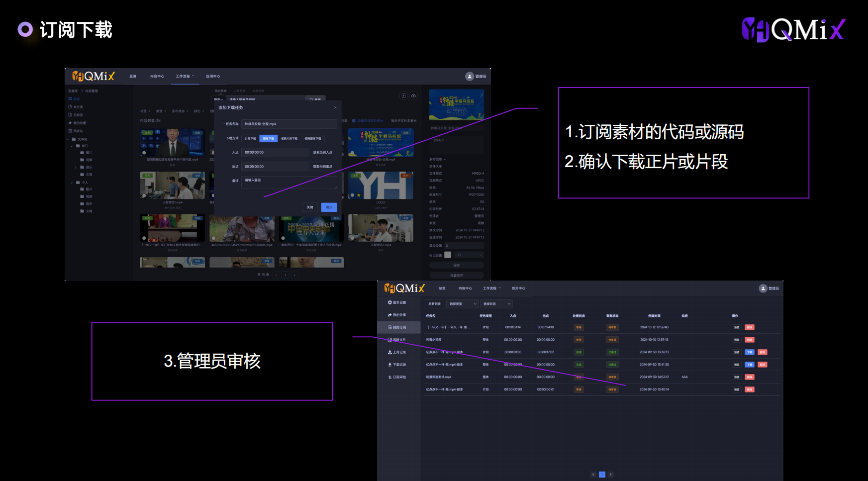Image resolution: width=868 pixels, height=481 pixels.
Task: Open 我的收藏 favorites in the content sidebar
Action: click(x=77, y=123)
